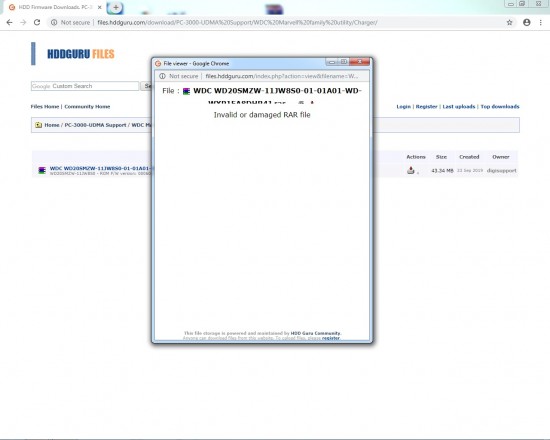
Task: Bookmark this page with the star icon
Action: (x=509, y=22)
